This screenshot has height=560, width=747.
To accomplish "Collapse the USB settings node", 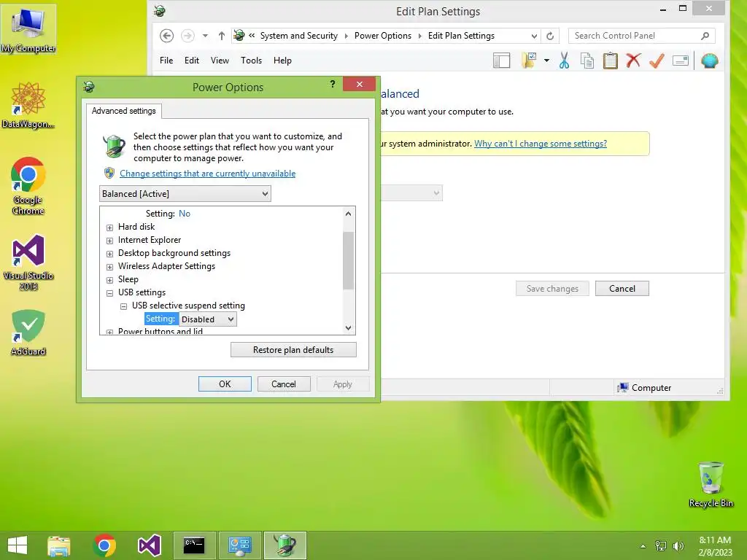I will [109, 293].
